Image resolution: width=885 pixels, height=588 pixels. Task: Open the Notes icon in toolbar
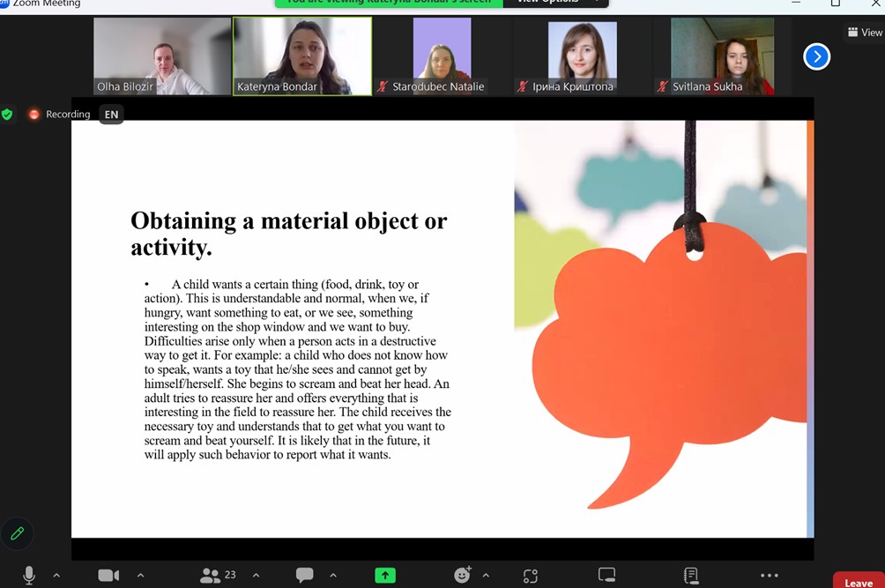[x=691, y=575]
